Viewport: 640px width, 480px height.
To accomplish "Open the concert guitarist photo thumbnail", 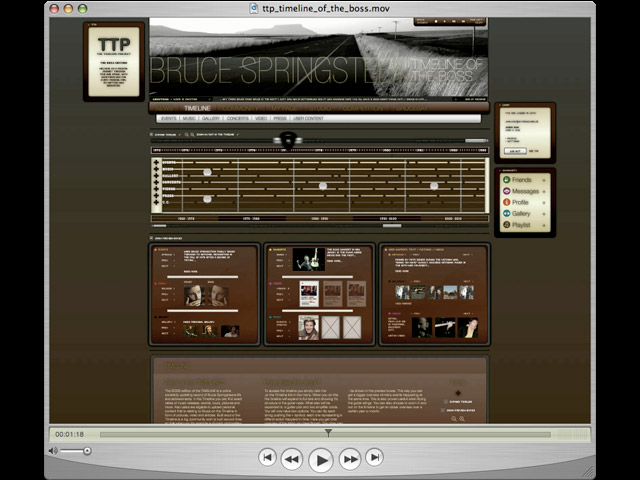I will point(309,259).
